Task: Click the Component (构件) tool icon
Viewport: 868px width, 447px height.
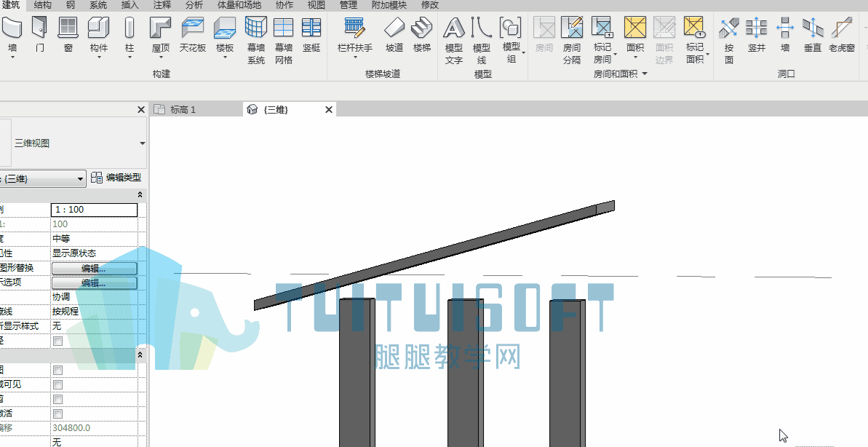Action: 98,27
